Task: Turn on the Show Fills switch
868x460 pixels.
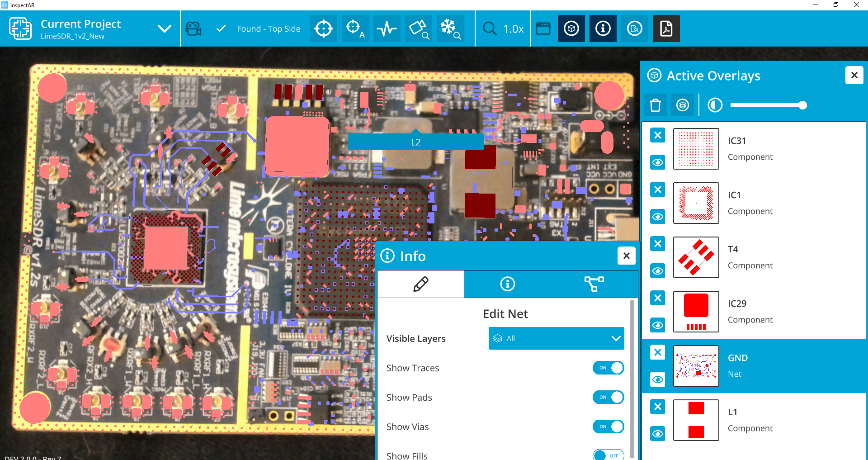Action: pyautogui.click(x=609, y=455)
